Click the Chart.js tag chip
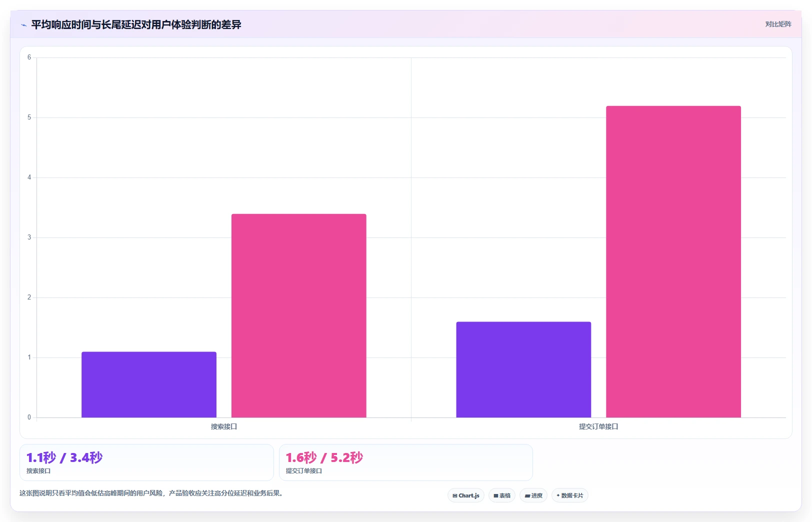Image resolution: width=812 pixels, height=522 pixels. pos(466,495)
